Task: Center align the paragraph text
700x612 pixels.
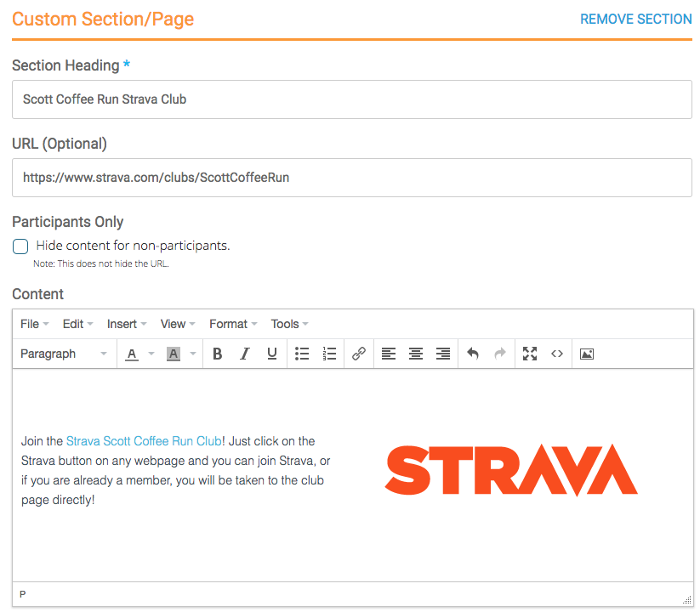Action: (416, 354)
